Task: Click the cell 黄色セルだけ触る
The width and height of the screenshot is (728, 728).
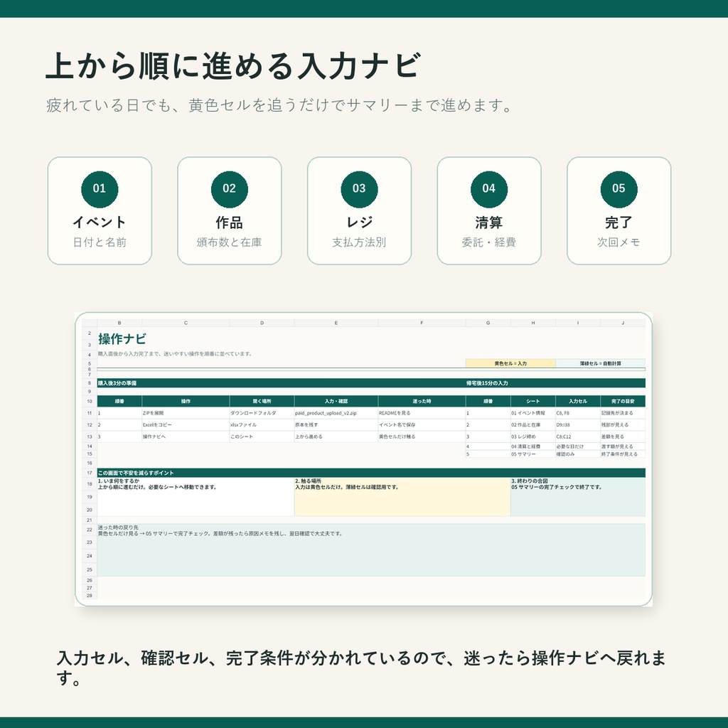Action: (x=422, y=437)
